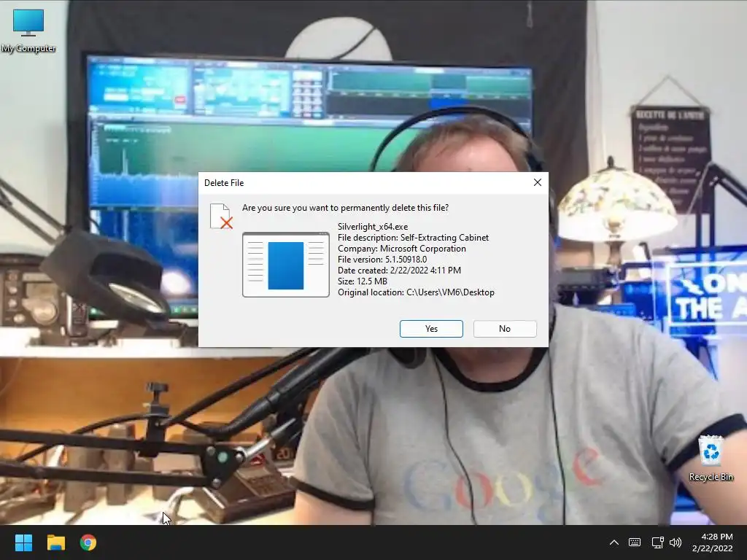Open the My Computer desktop icon
This screenshot has height=560, width=747.
click(x=28, y=31)
